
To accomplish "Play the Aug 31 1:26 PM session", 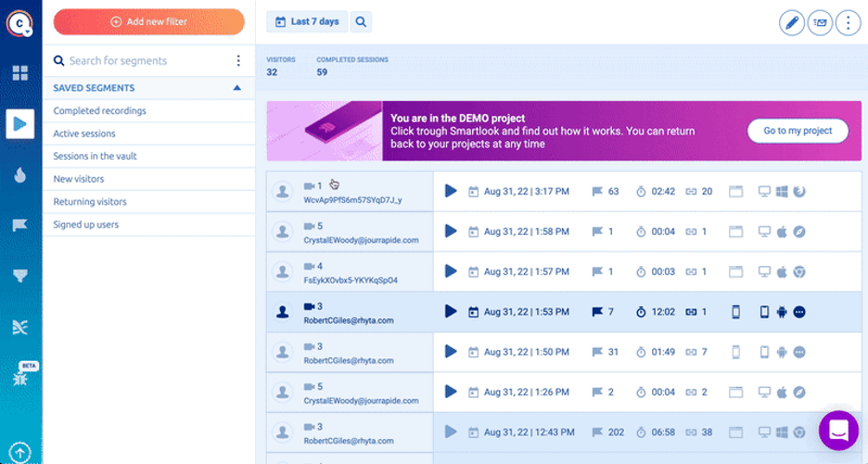I will (x=451, y=392).
